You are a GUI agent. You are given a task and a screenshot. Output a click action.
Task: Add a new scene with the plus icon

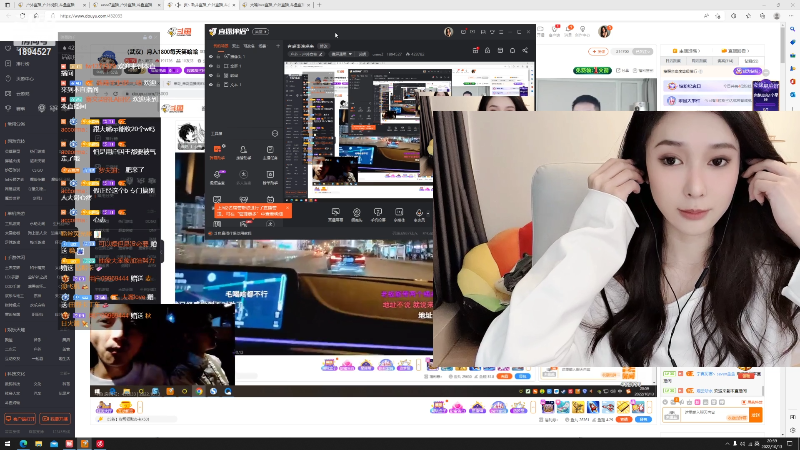278,46
